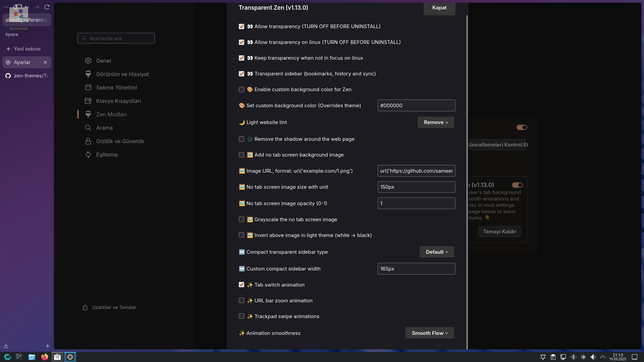Click Güncellemeleri Kontrol Et button
Image resolution: width=644 pixels, height=362 pixels.
497,145
